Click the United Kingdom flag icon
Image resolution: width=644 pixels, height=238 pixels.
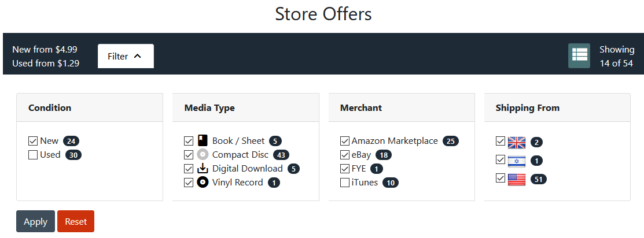pyautogui.click(x=516, y=142)
